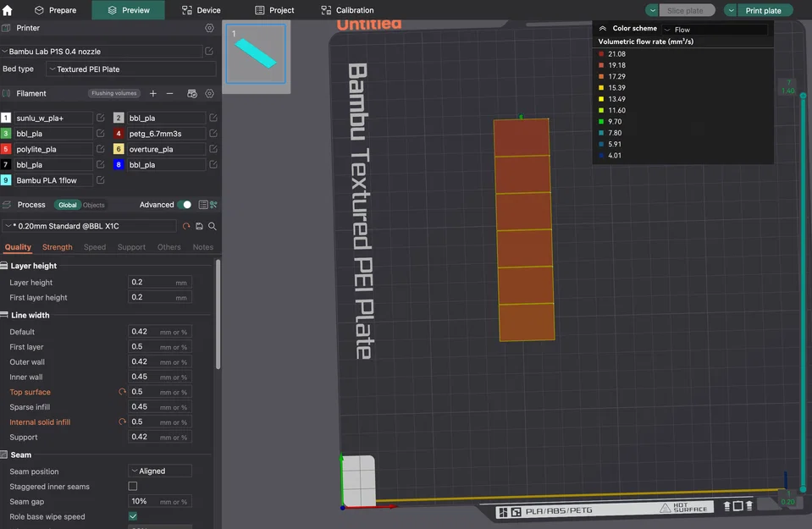The image size is (812, 529).
Task: Reset process preset changes icon
Action: tap(186, 226)
